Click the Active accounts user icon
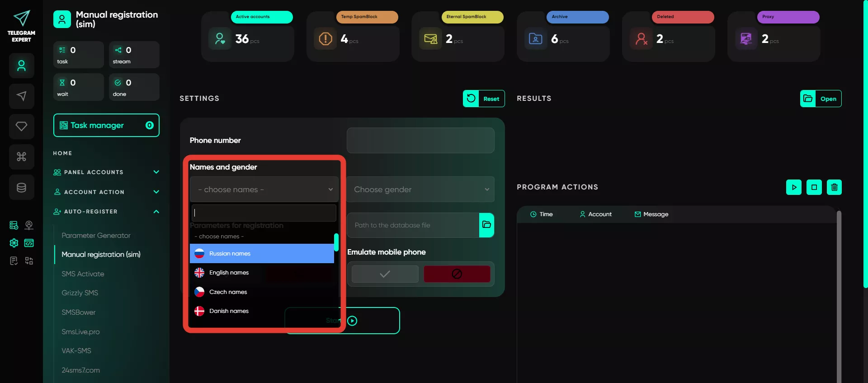This screenshot has height=383, width=868. point(220,38)
